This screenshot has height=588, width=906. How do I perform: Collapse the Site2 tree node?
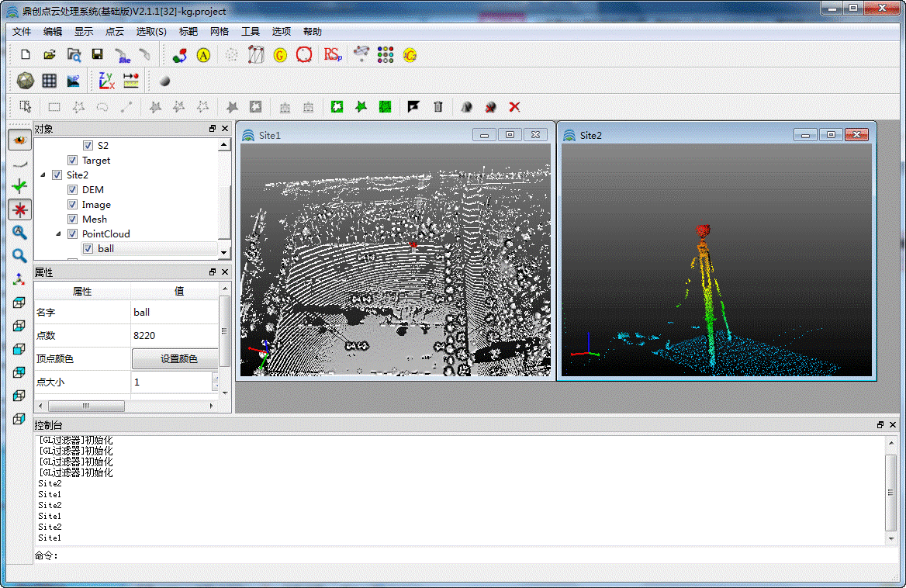[43, 175]
